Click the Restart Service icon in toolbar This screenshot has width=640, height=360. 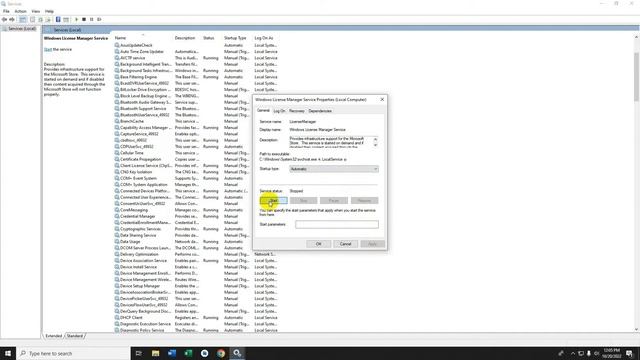click(99, 20)
